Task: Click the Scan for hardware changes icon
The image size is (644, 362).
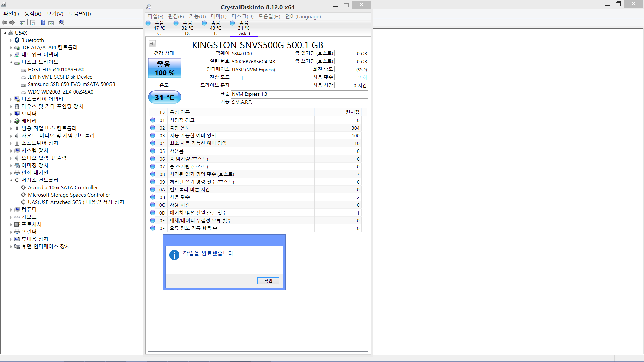Action: (x=61, y=22)
